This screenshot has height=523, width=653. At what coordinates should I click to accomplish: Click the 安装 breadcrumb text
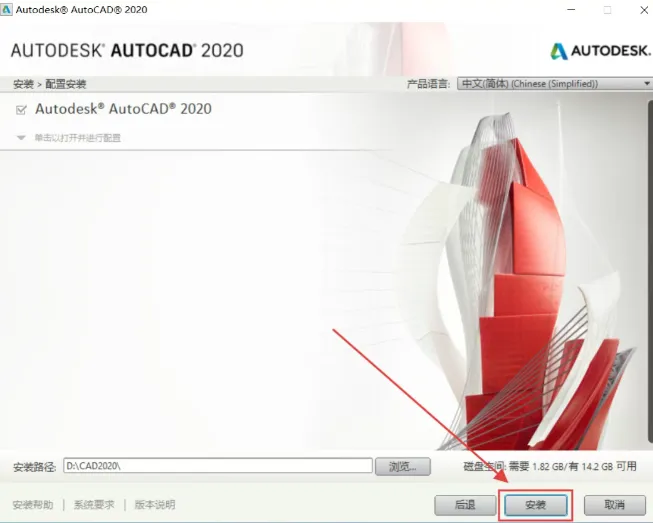23,84
